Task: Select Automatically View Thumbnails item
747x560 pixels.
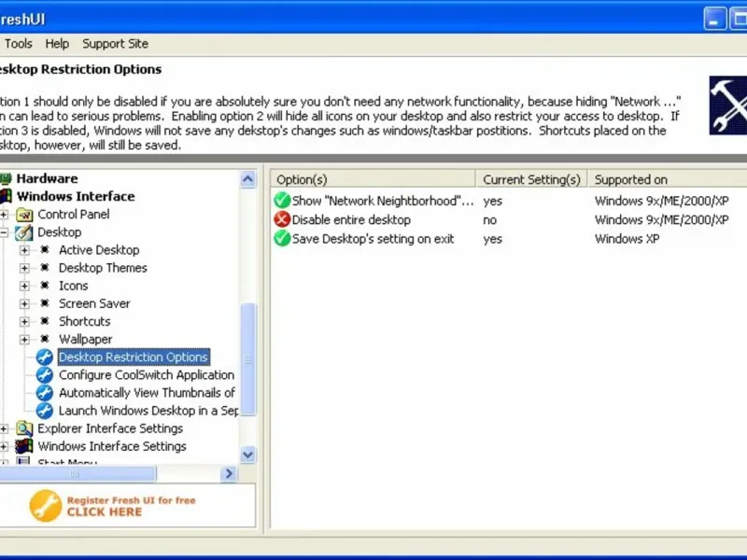Action: coord(147,393)
